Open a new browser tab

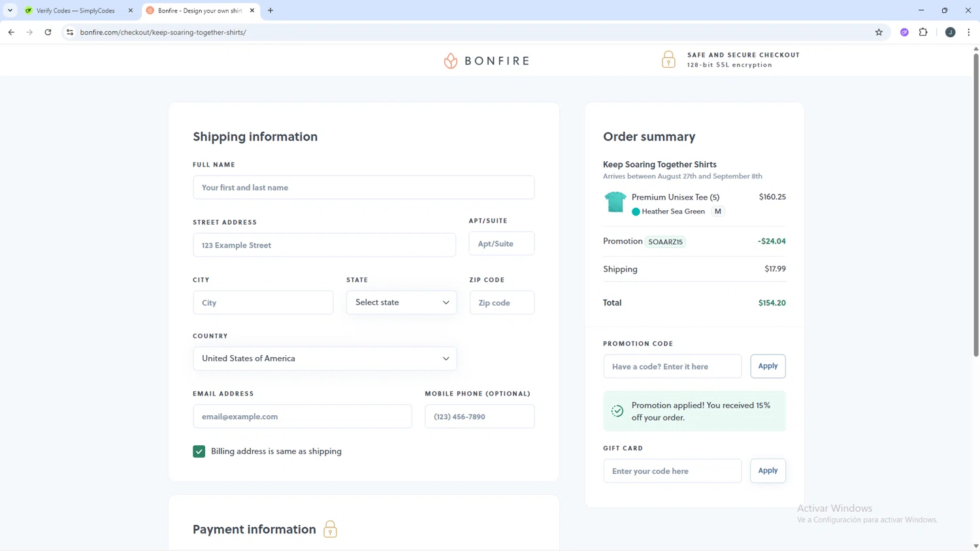270,10
